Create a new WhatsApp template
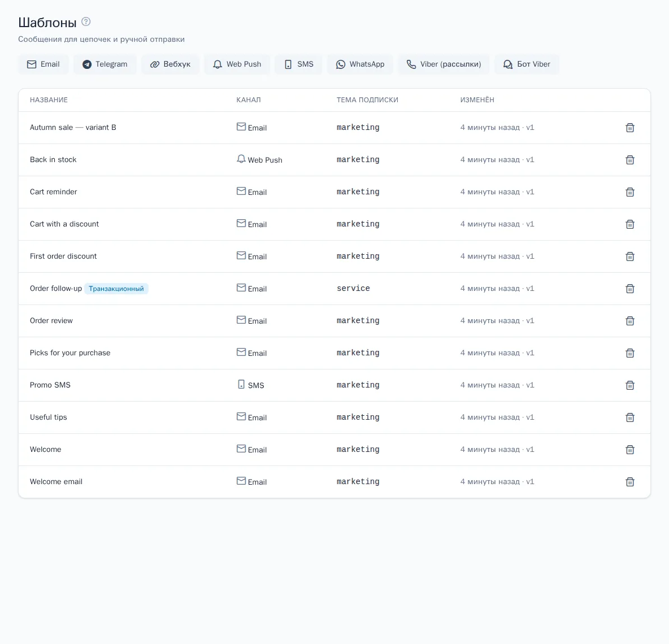 (x=360, y=64)
